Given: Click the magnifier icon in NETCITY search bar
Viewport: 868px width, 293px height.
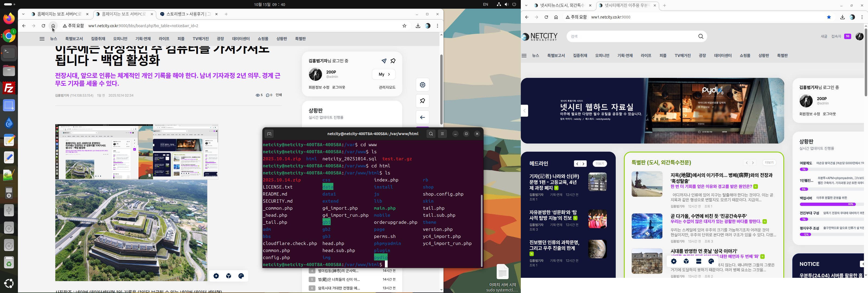Looking at the screenshot, I should click(x=701, y=36).
